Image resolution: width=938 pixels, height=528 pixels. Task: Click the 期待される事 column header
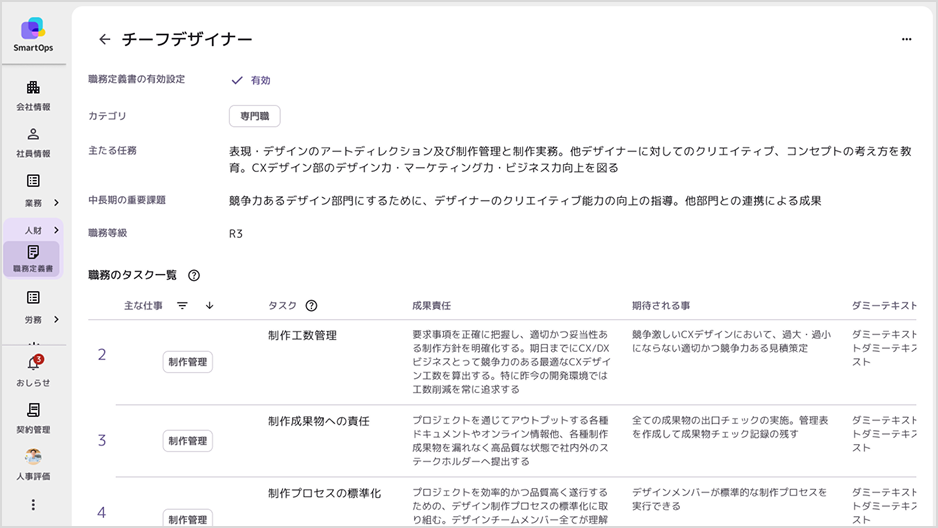tap(661, 306)
